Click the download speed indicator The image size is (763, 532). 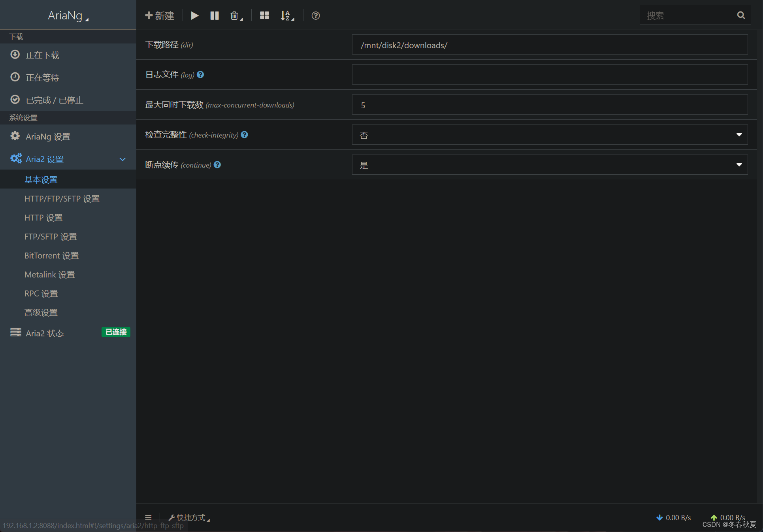(673, 517)
